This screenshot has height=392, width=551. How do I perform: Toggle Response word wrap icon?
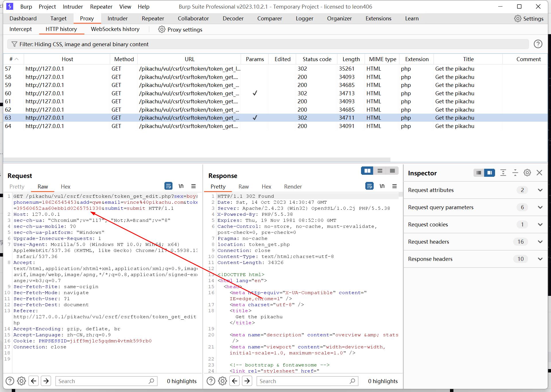pos(369,186)
